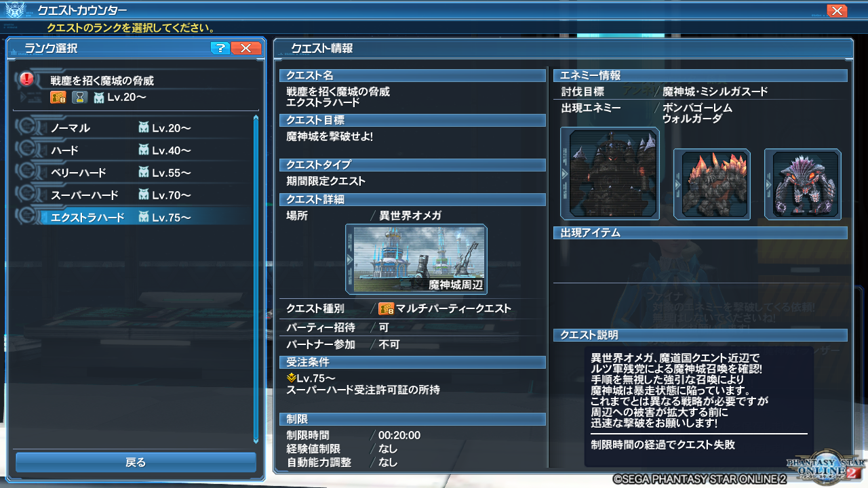Click the hourglass limited-time icon
The image size is (868, 488).
[80, 98]
